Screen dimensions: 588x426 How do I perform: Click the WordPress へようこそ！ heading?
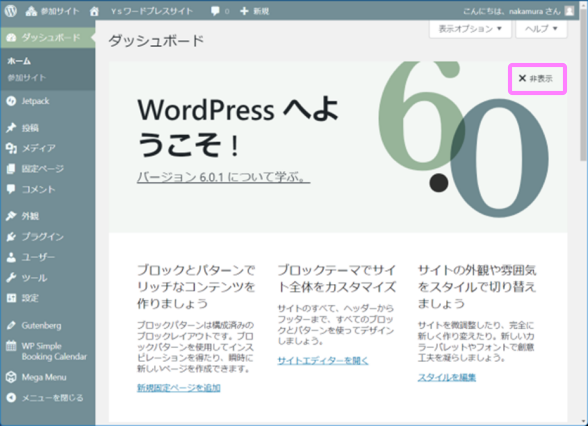(x=238, y=126)
